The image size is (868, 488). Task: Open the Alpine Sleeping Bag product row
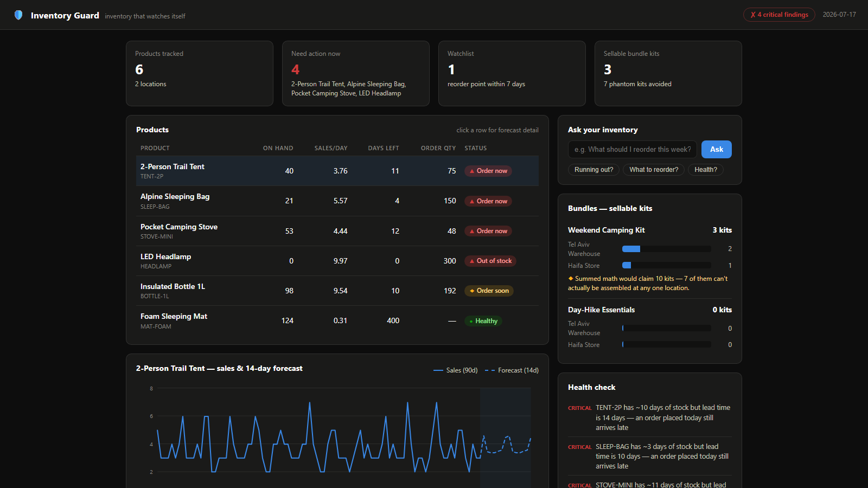click(x=337, y=201)
